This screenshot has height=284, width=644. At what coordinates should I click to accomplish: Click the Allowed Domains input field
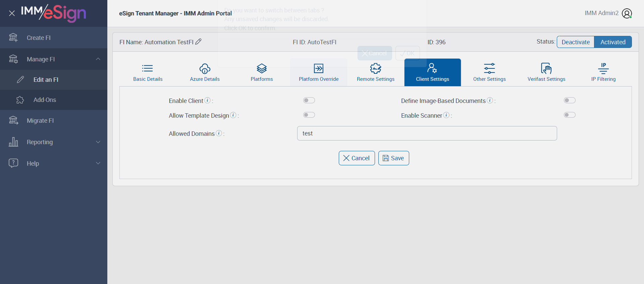(427, 133)
